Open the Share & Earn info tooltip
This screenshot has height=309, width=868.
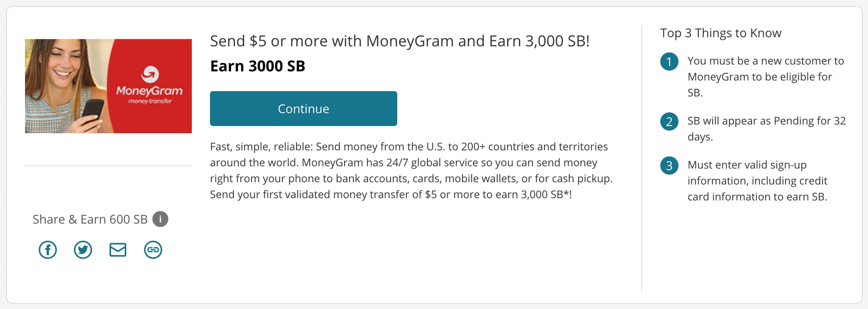(161, 219)
